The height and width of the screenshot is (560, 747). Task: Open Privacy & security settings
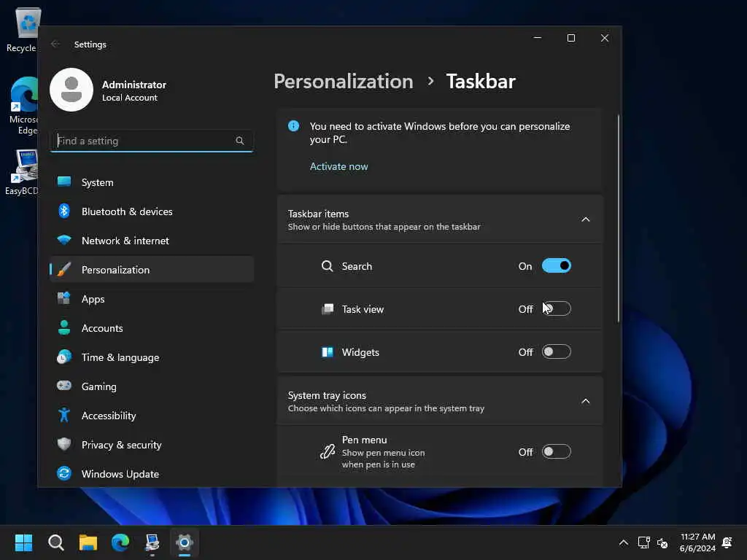152,445
